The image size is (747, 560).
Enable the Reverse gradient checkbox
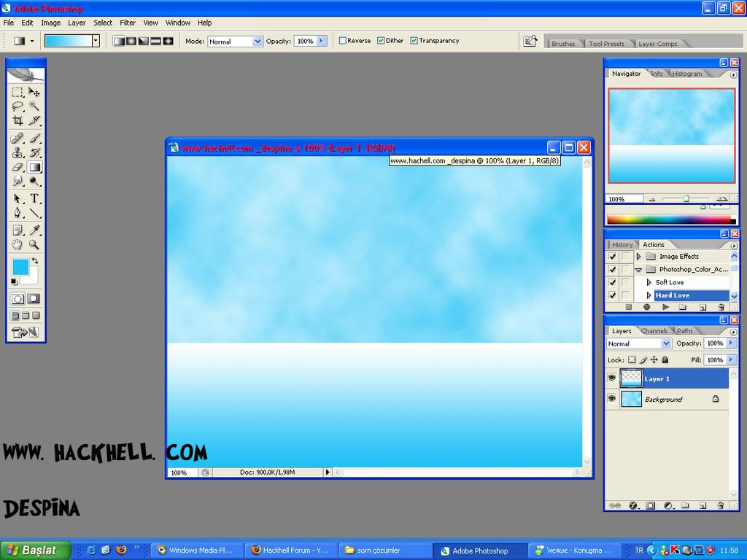coord(343,41)
